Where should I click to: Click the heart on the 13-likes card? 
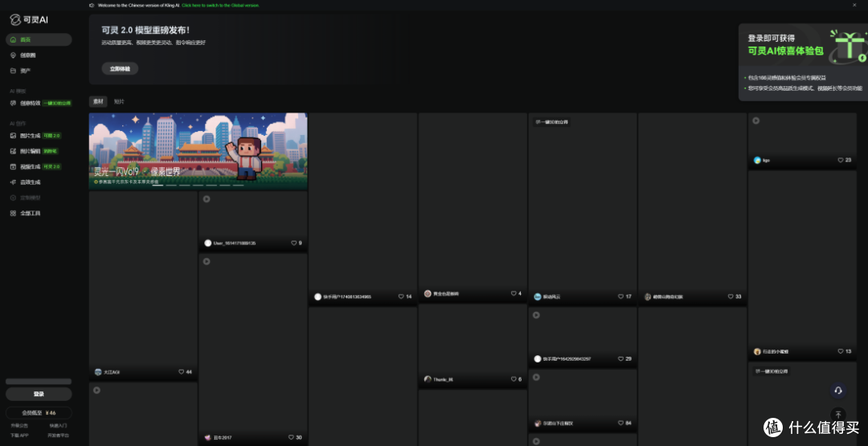(x=841, y=351)
